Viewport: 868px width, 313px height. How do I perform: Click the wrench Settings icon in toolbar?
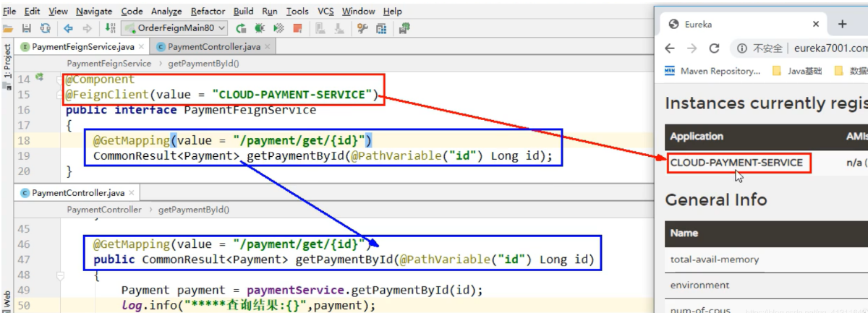point(362,28)
